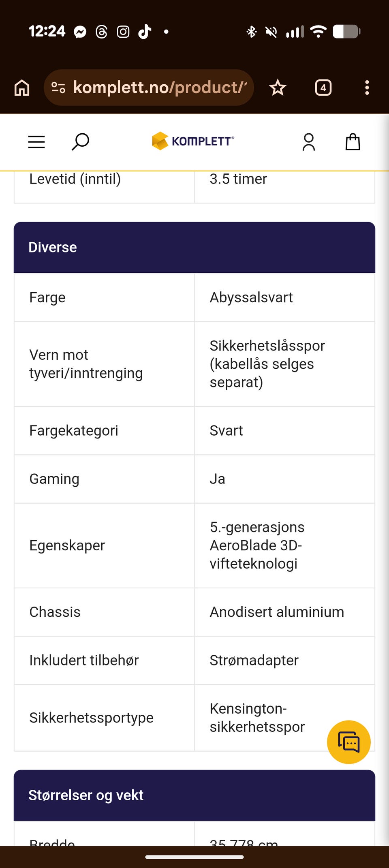389x868 pixels.
Task: Tap the Messenger notification status icon
Action: tap(80, 32)
